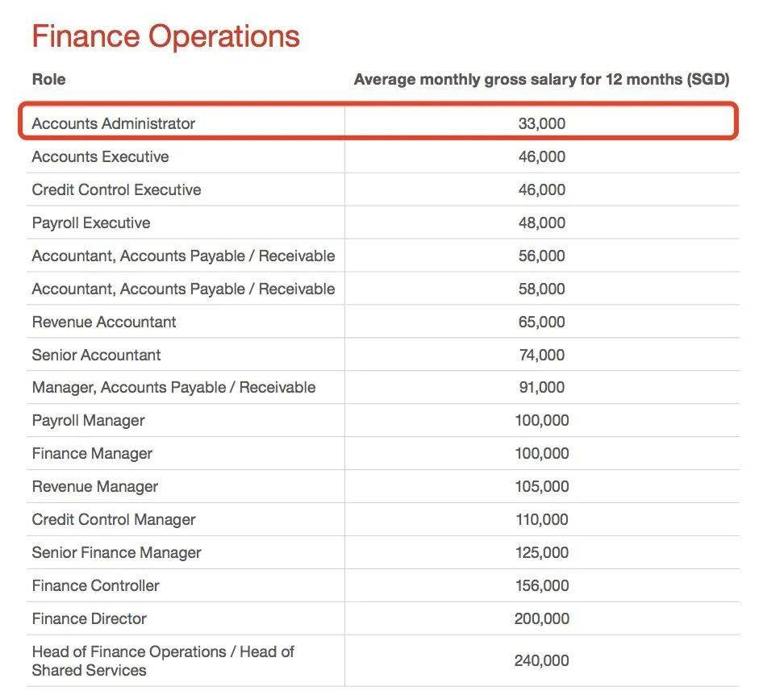Select the Finance Controller row
The image size is (784, 695).
(x=383, y=585)
